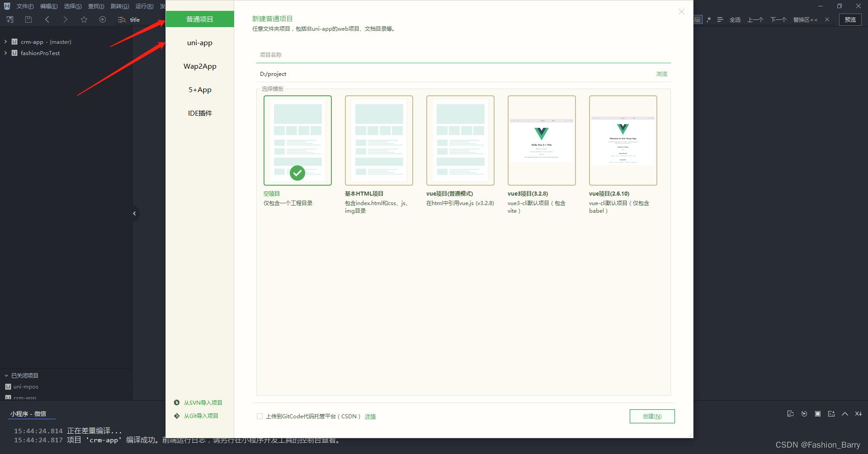Open a new terminal with console icon

[831, 414]
